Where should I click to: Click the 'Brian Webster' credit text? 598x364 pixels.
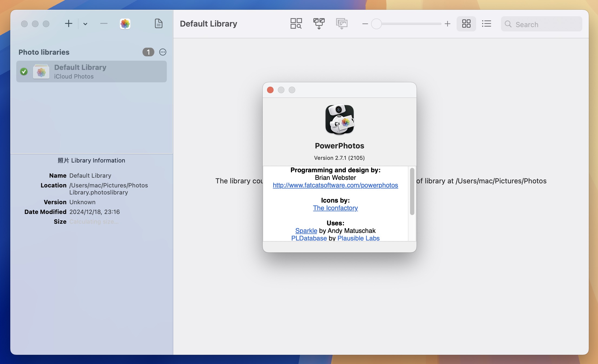(335, 178)
